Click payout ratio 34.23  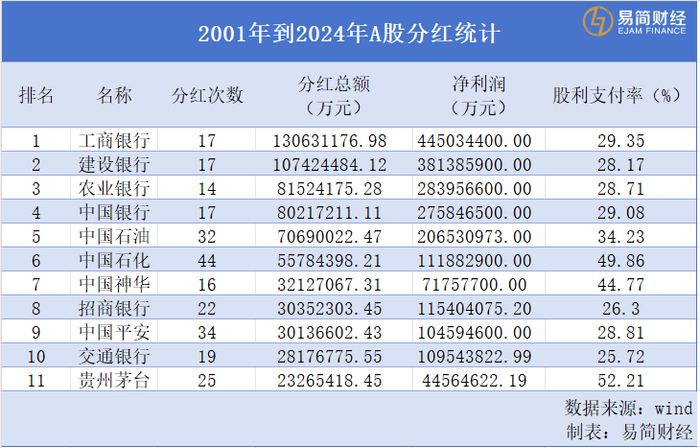point(621,237)
